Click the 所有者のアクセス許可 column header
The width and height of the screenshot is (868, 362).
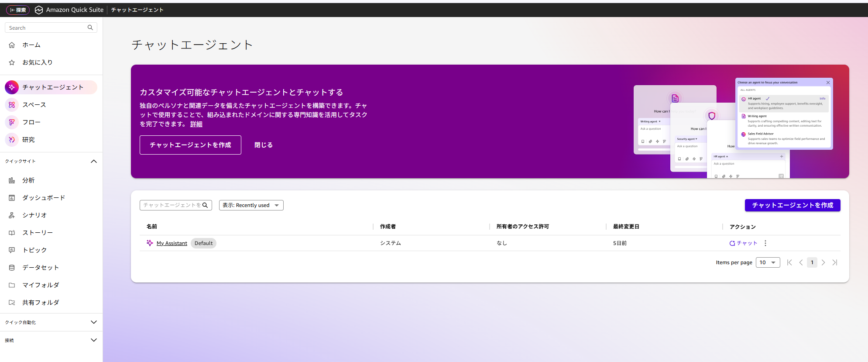coord(523,227)
